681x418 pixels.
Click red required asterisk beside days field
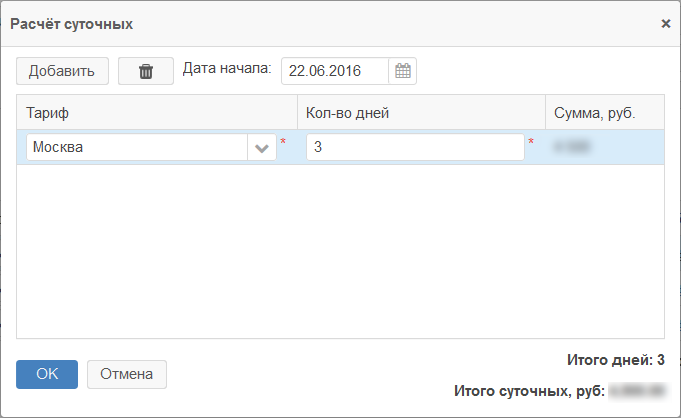click(x=531, y=143)
